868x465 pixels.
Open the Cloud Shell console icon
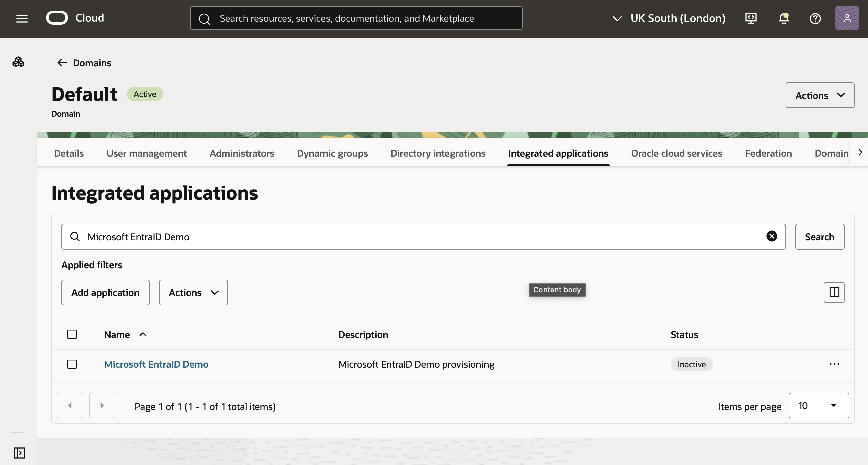tap(751, 19)
